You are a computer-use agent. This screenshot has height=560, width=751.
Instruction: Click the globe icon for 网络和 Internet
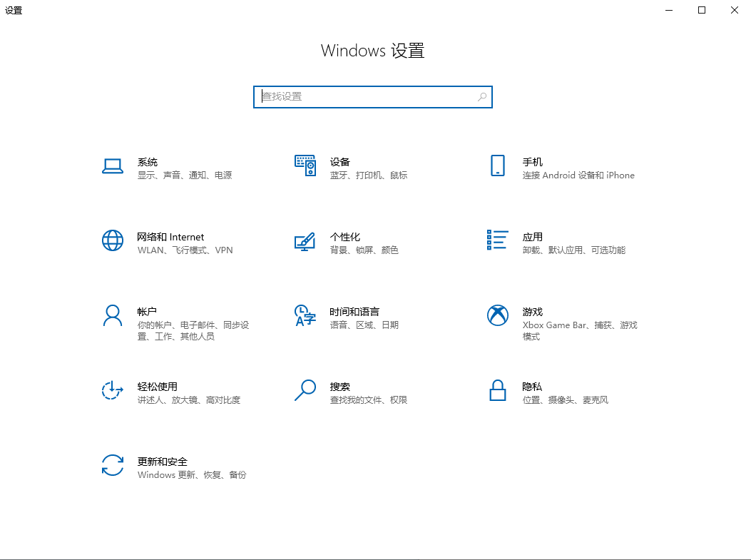[x=113, y=240]
